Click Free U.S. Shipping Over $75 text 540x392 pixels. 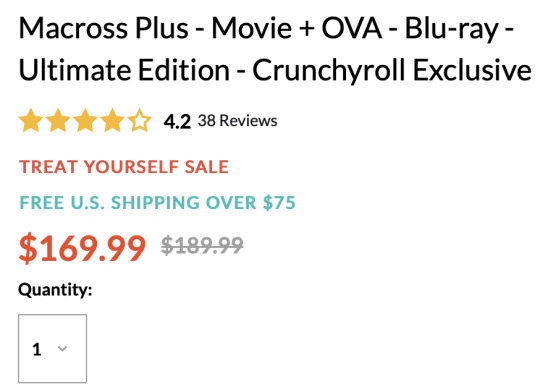[x=157, y=202]
